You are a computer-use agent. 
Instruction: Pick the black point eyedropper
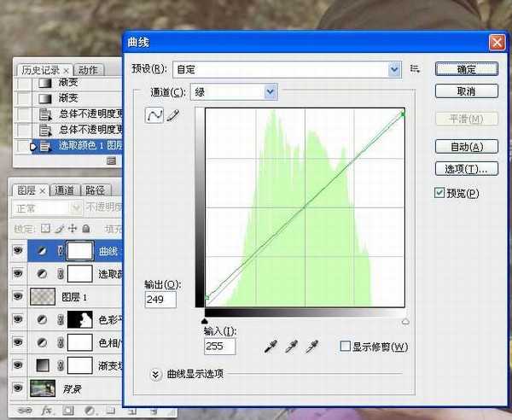(x=271, y=347)
